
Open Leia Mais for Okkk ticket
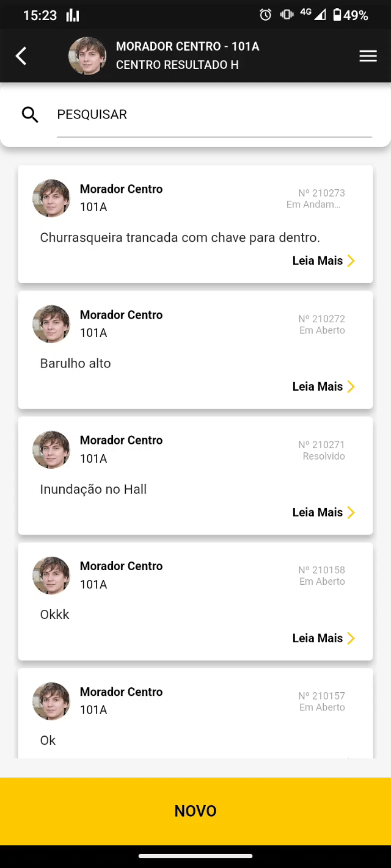click(318, 638)
